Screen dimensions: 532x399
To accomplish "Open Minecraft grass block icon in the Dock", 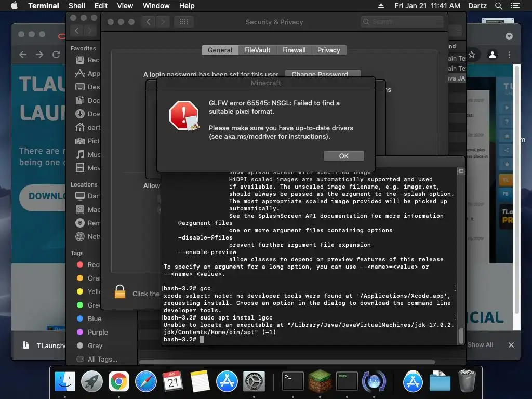I will coord(320,381).
